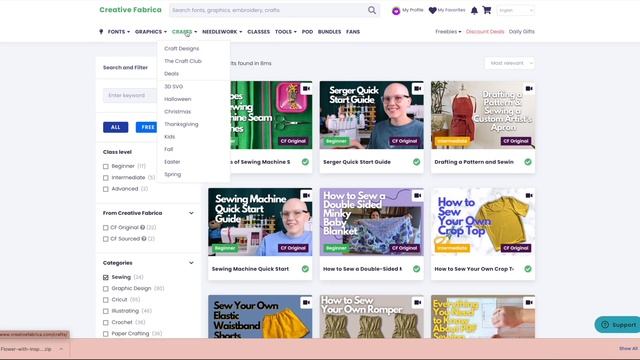Screen dimensions: 640x360
Task: Click video icon on Sewing Machine Seam card
Action: (x=306, y=89)
